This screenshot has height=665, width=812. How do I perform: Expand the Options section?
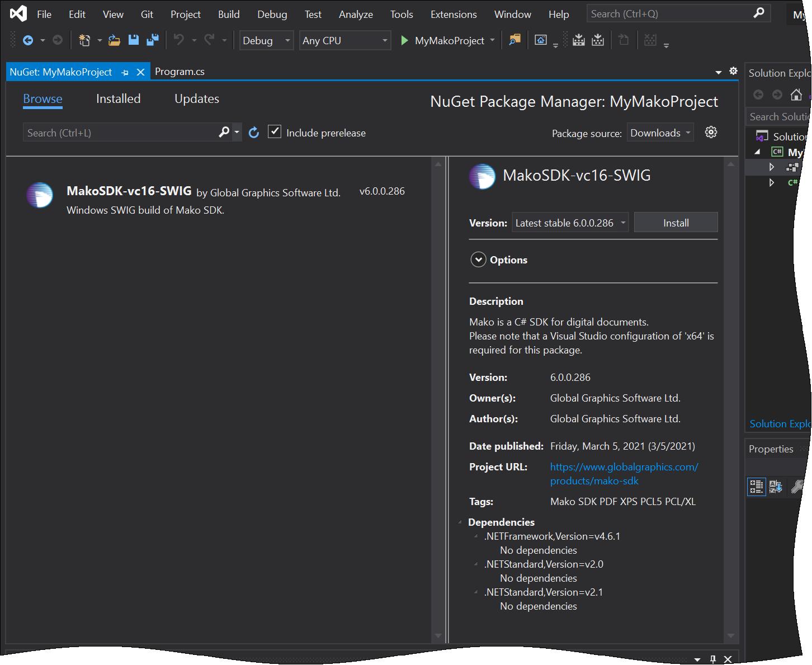click(x=478, y=260)
